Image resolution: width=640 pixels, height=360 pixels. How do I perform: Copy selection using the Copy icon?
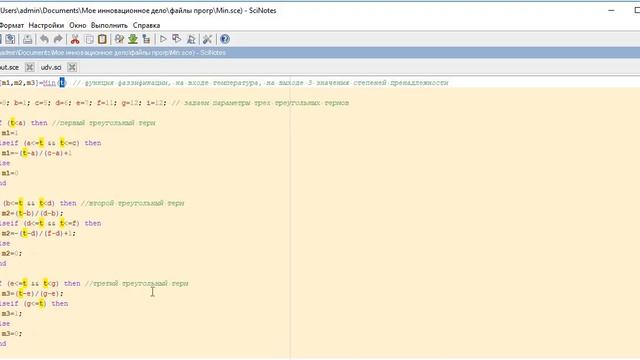[89, 39]
